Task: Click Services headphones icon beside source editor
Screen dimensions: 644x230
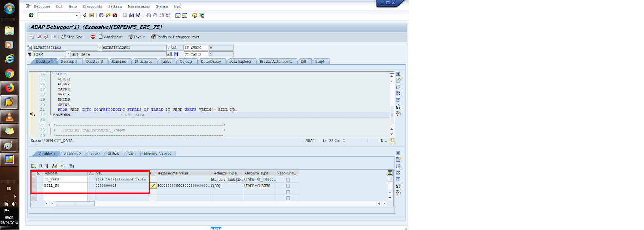Action: pyautogui.click(x=398, y=107)
